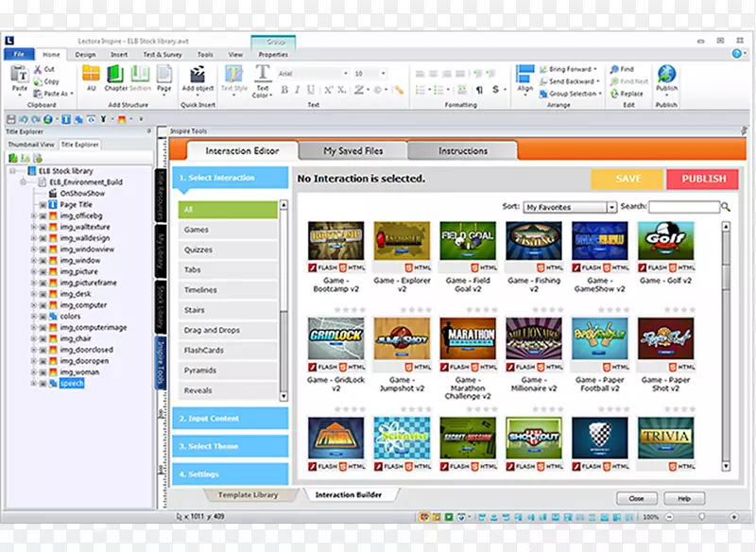This screenshot has height=552, width=756.
Task: Select the Quizzes category
Action: pyautogui.click(x=228, y=250)
